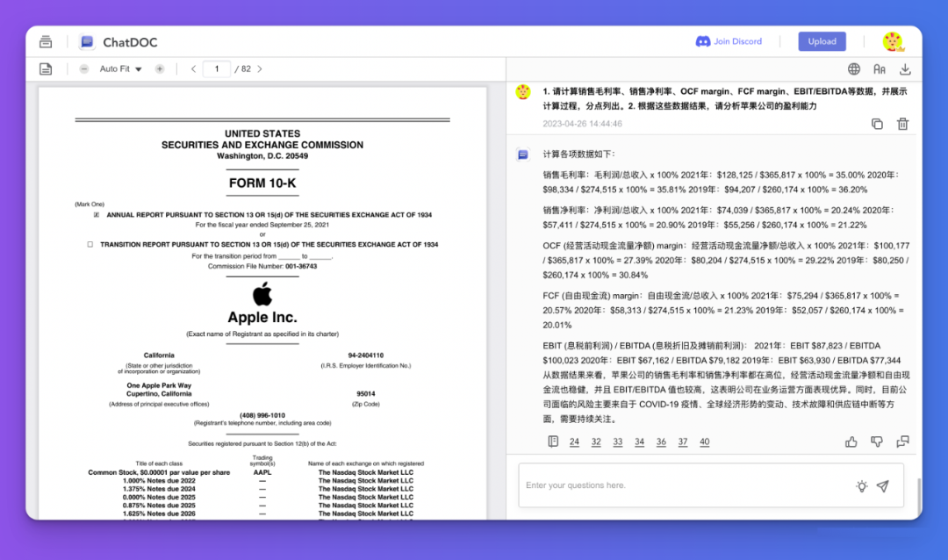Viewport: 948px width, 560px height.
Task: Click the user avatar beside the question
Action: pyautogui.click(x=523, y=92)
